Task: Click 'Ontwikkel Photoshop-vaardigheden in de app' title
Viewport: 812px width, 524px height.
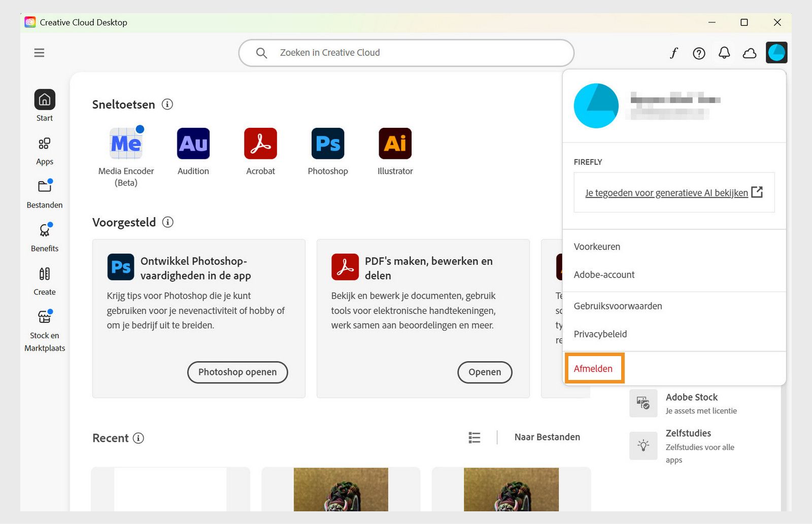Action: (x=195, y=268)
